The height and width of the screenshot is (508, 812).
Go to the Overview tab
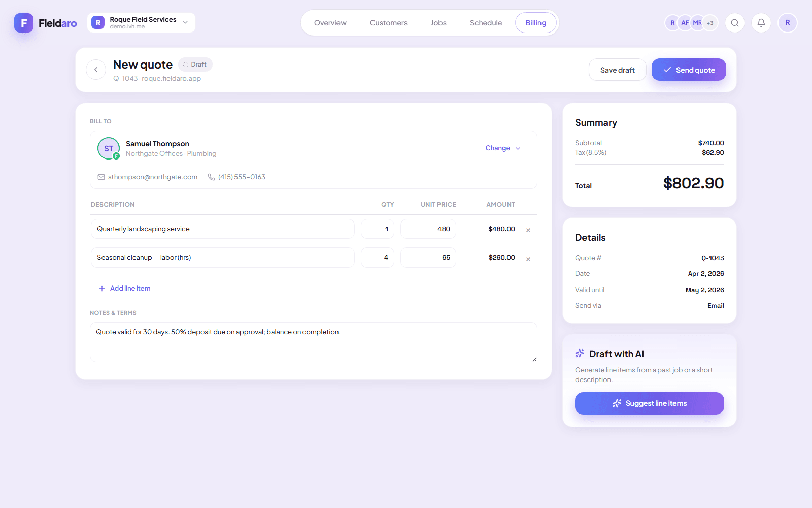[330, 23]
